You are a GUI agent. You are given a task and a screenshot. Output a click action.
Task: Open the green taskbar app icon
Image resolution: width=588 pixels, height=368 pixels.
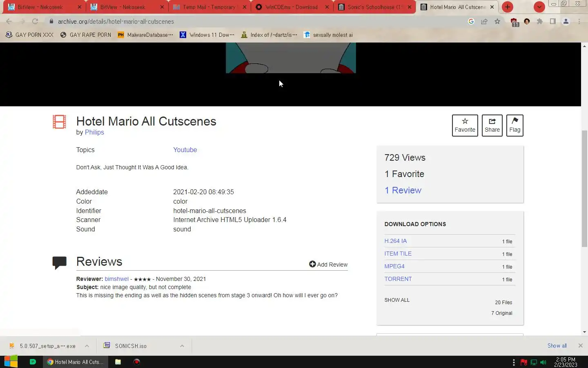point(33,362)
